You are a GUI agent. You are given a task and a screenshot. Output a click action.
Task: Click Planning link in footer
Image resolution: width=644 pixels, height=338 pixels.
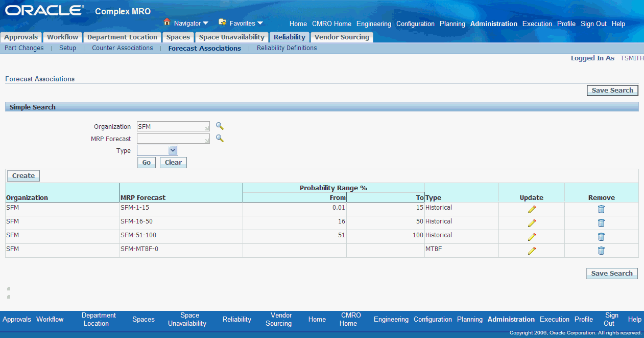(x=470, y=320)
